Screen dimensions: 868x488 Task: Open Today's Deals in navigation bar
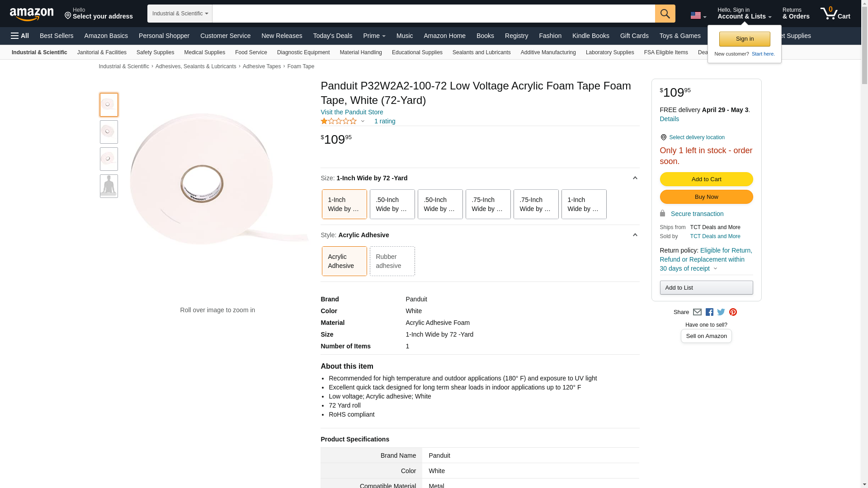click(332, 36)
